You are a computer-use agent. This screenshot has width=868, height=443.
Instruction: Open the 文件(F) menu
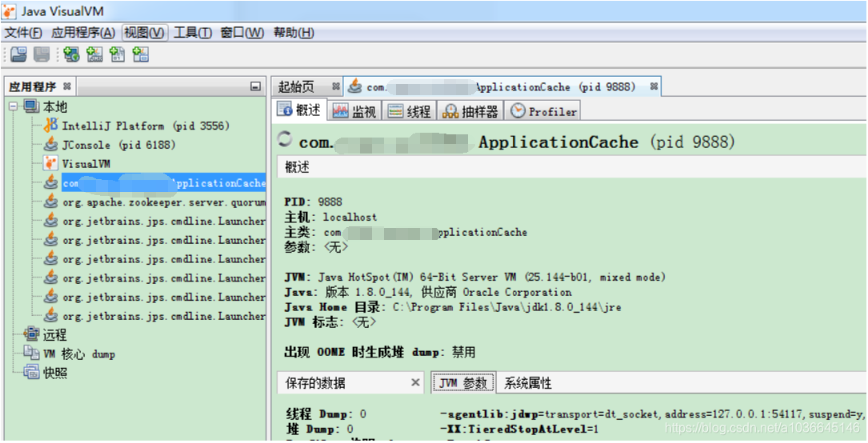[23, 33]
